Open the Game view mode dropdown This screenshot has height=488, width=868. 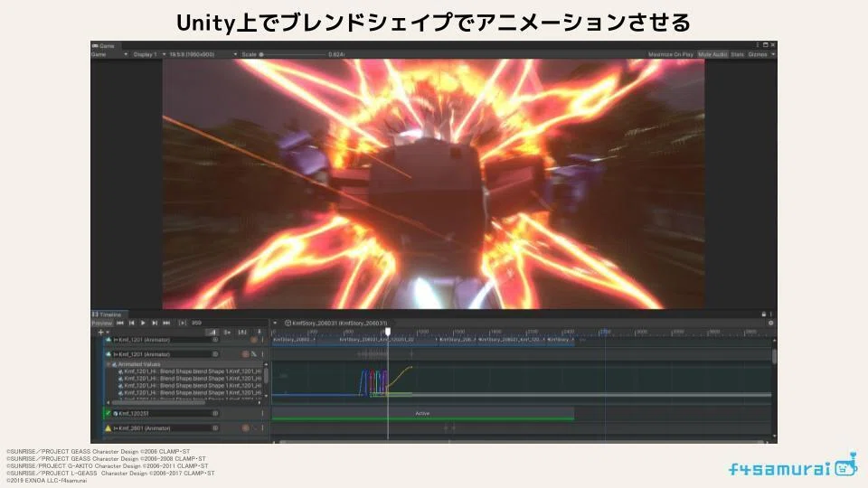109,54
